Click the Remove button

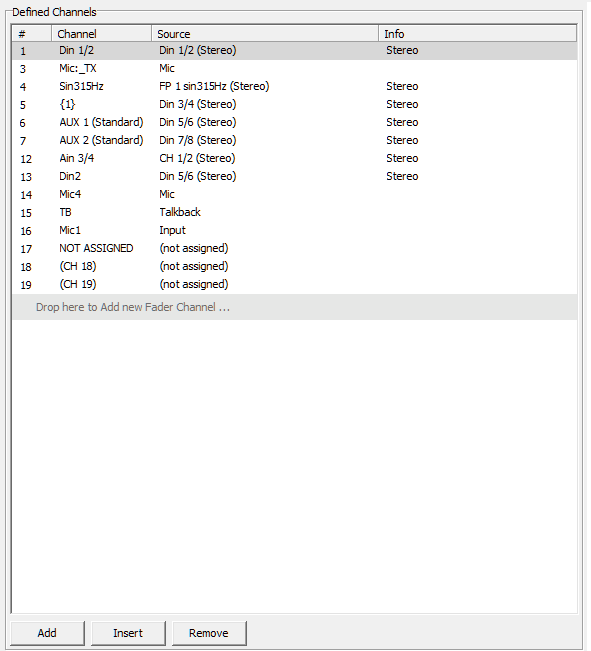(209, 633)
